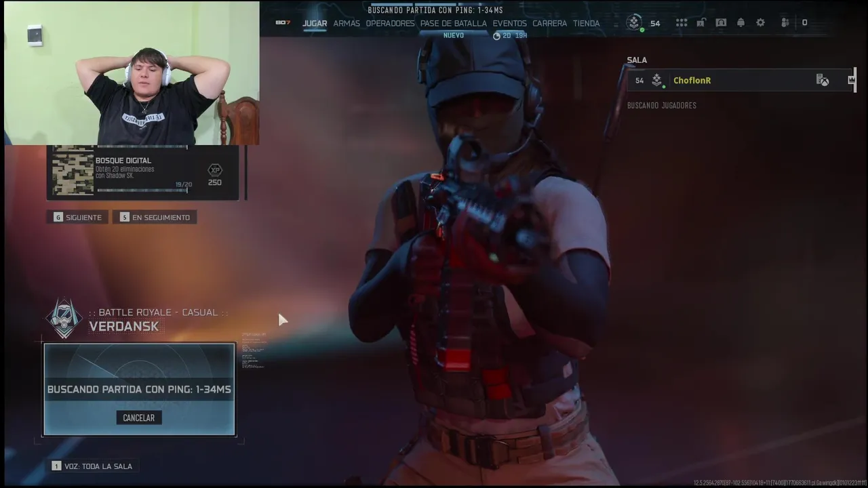Click the unlock token icon
Screen dimensions: 868x488
[x=701, y=22]
